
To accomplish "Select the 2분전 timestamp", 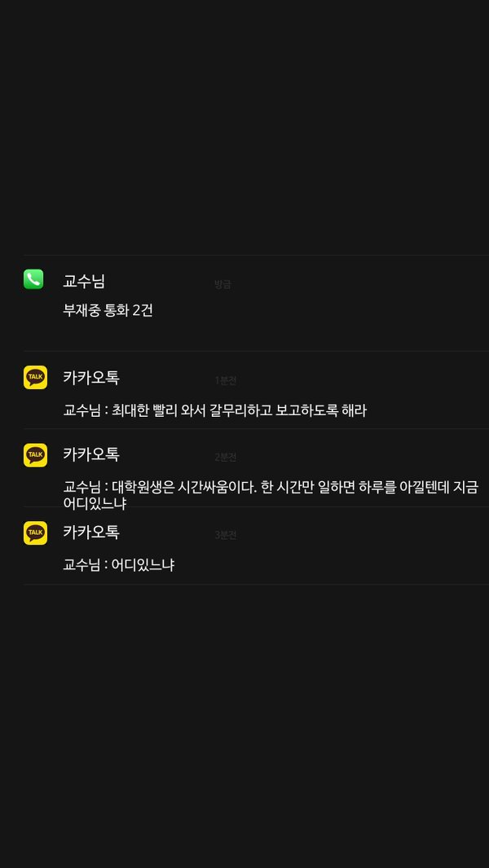I will pyautogui.click(x=226, y=458).
